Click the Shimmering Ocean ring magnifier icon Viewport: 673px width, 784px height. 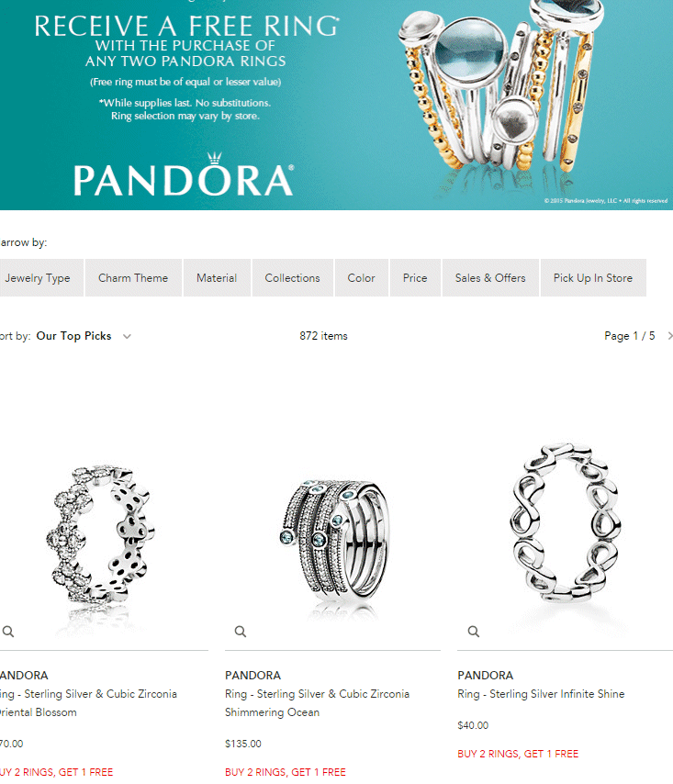241,632
